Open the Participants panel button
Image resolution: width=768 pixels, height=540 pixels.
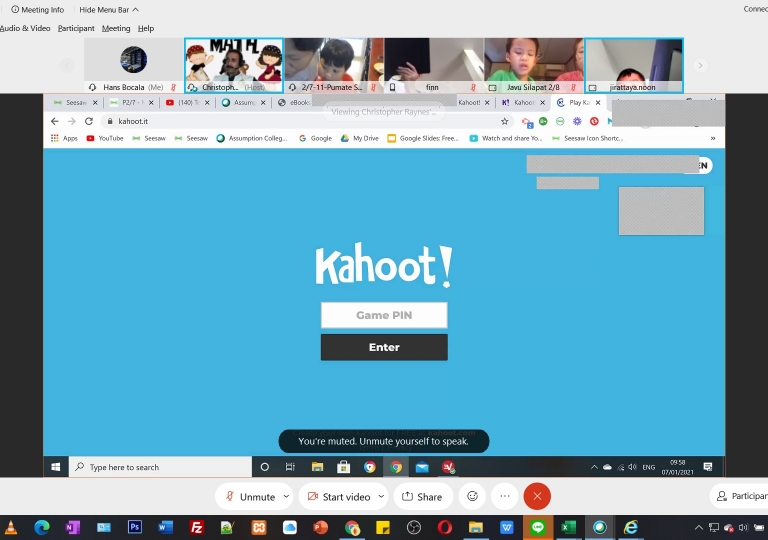tap(740, 496)
